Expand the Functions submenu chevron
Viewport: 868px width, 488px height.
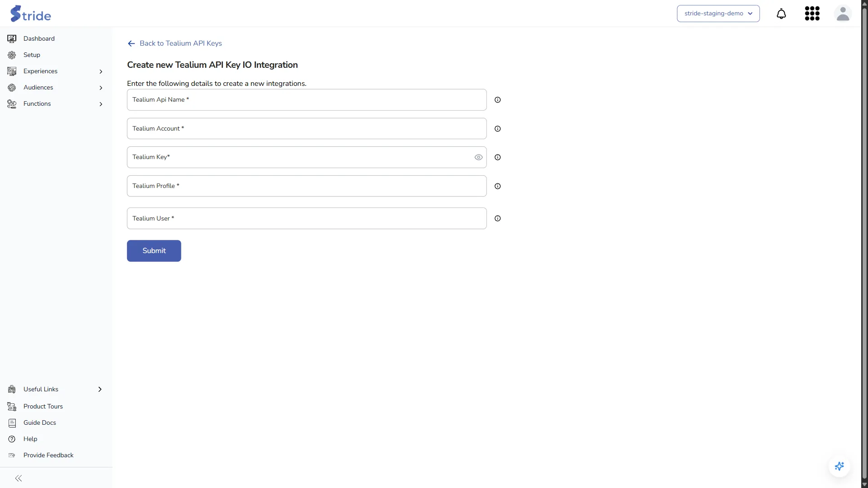click(x=101, y=104)
